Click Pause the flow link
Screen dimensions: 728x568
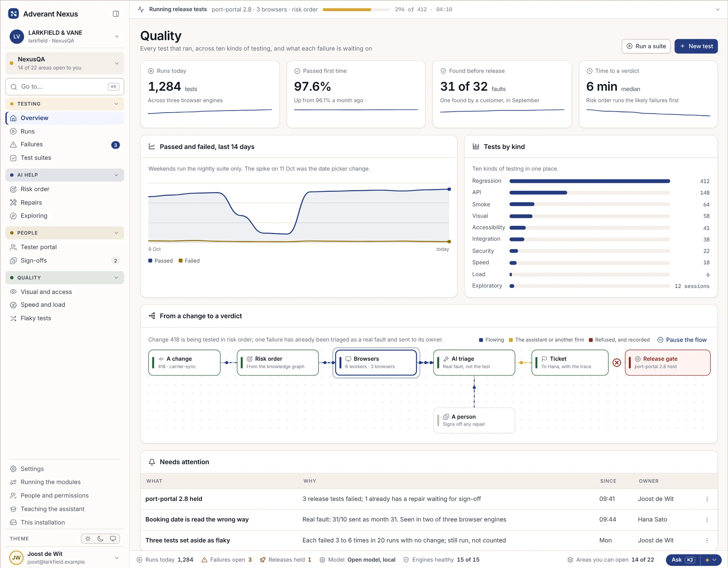tap(682, 340)
